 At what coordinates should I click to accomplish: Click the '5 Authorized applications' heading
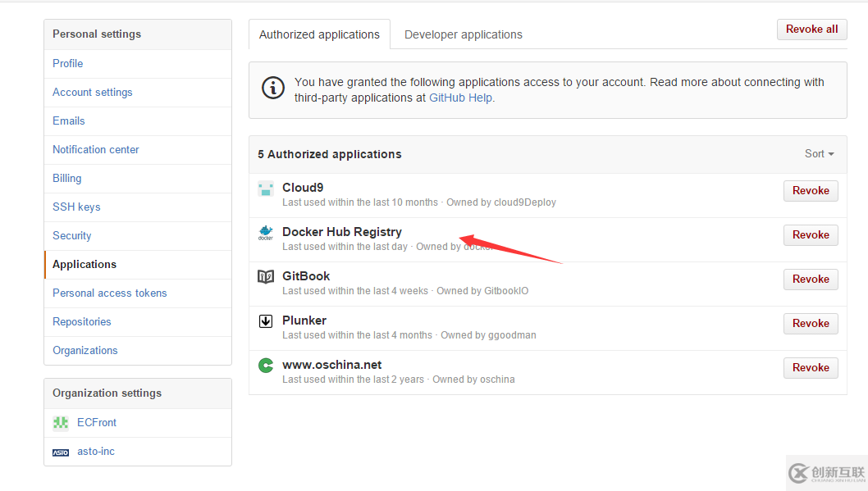click(329, 154)
